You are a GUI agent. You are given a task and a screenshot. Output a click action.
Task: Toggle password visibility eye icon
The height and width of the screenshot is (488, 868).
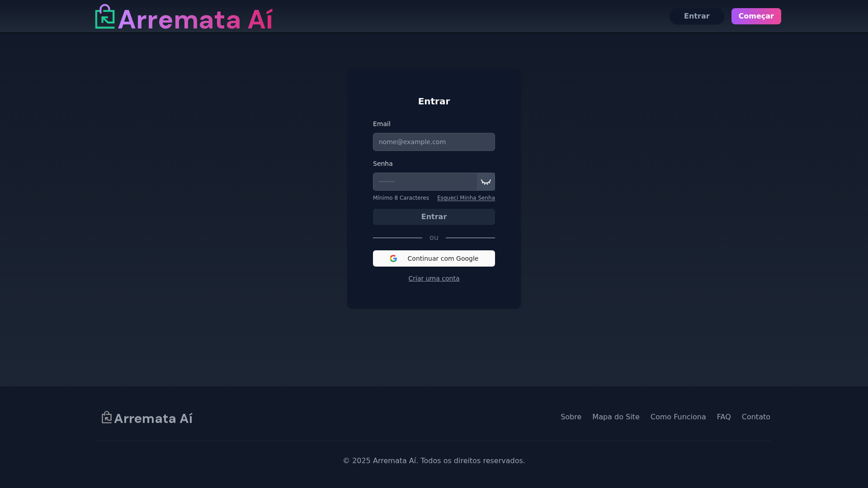click(x=486, y=182)
